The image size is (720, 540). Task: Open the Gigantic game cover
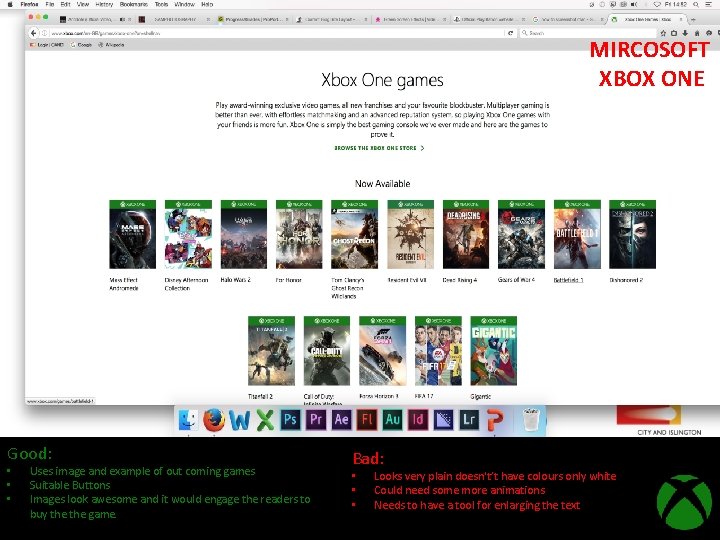pos(494,351)
